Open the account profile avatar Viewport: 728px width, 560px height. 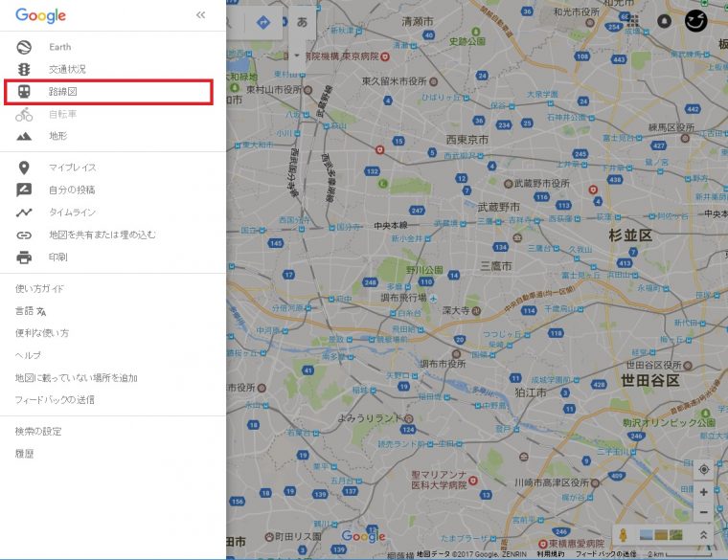[696, 21]
